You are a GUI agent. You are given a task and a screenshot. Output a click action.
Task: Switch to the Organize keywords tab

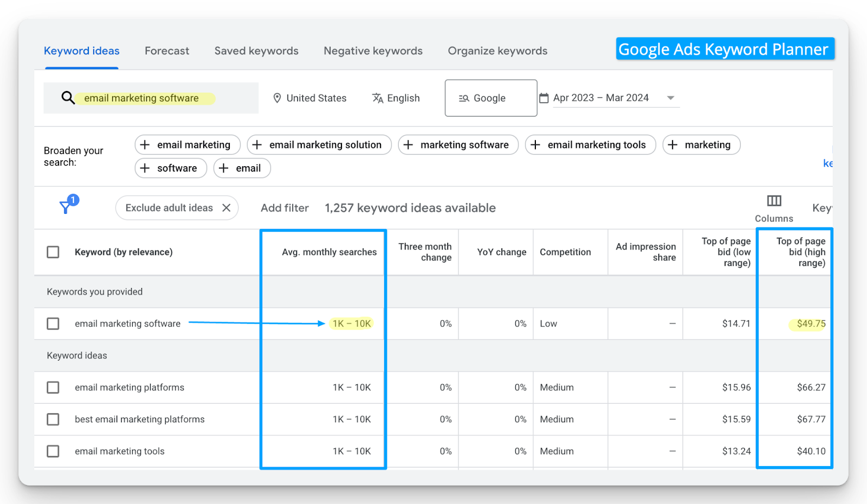497,51
